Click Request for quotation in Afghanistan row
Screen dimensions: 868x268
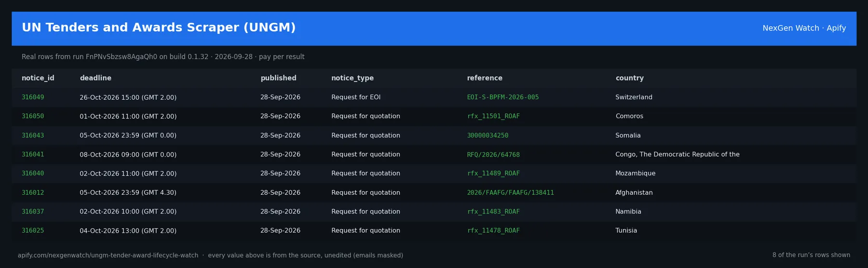[366, 192]
